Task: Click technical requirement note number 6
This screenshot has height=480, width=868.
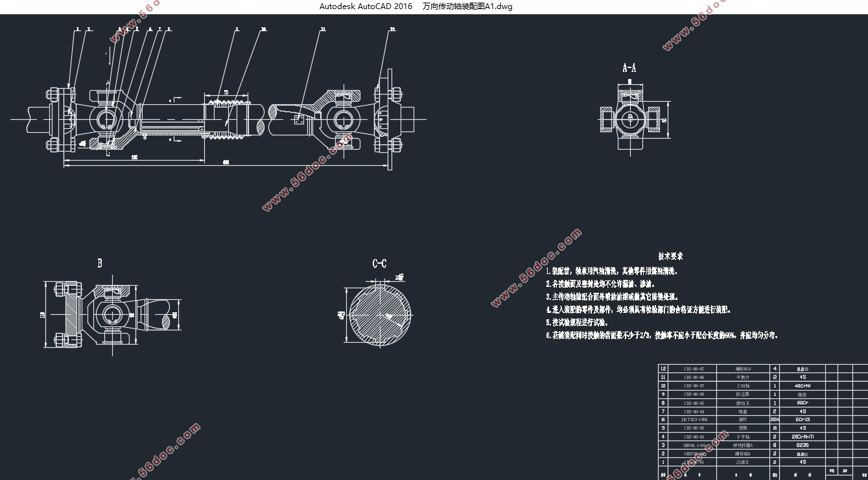Action: (x=661, y=336)
